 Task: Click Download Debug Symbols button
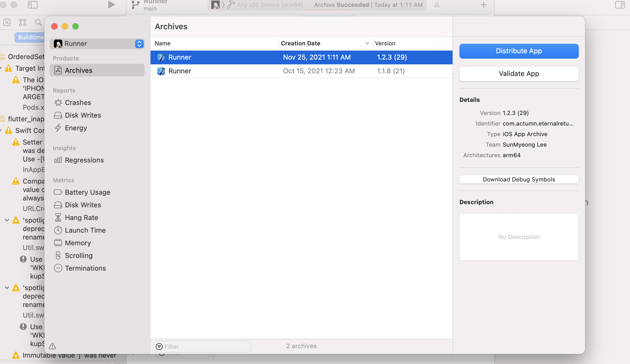point(519,179)
